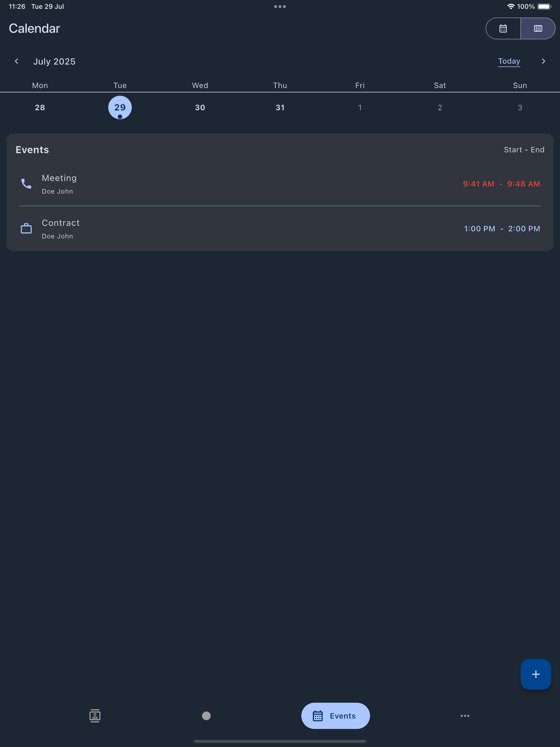Screen dimensions: 560x747
Task: Open the Events tab
Action: pos(336,716)
